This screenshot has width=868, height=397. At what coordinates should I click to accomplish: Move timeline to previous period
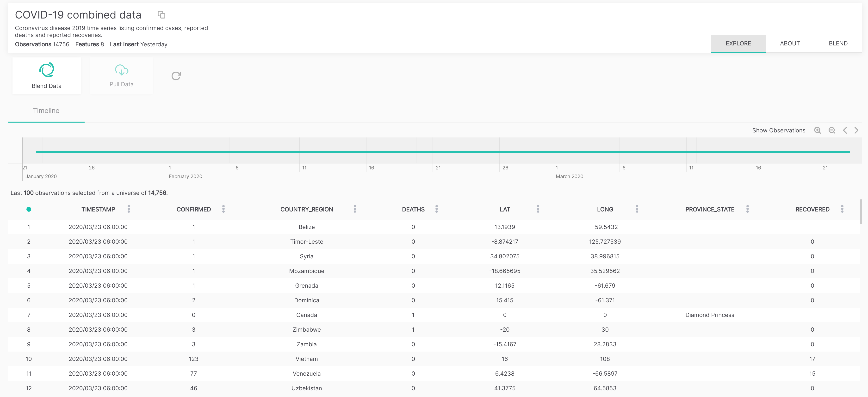coord(845,130)
